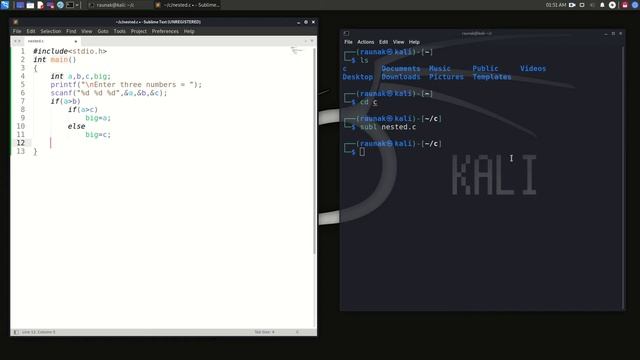Click the white circular power manager tray icon
The width and height of the screenshot is (640, 360).
[612, 5]
